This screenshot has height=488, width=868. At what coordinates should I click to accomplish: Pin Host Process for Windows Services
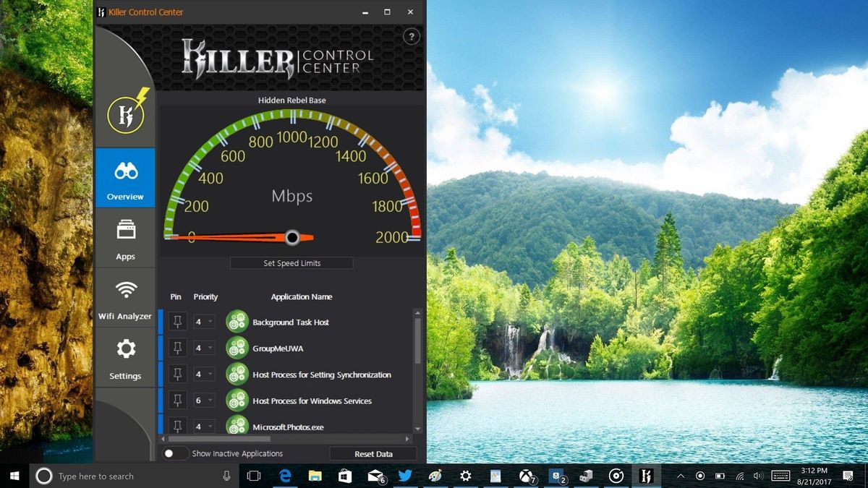pyautogui.click(x=178, y=401)
